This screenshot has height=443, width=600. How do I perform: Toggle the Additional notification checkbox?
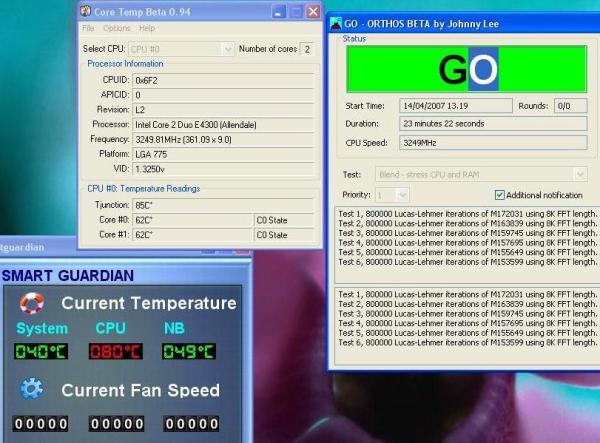click(499, 195)
